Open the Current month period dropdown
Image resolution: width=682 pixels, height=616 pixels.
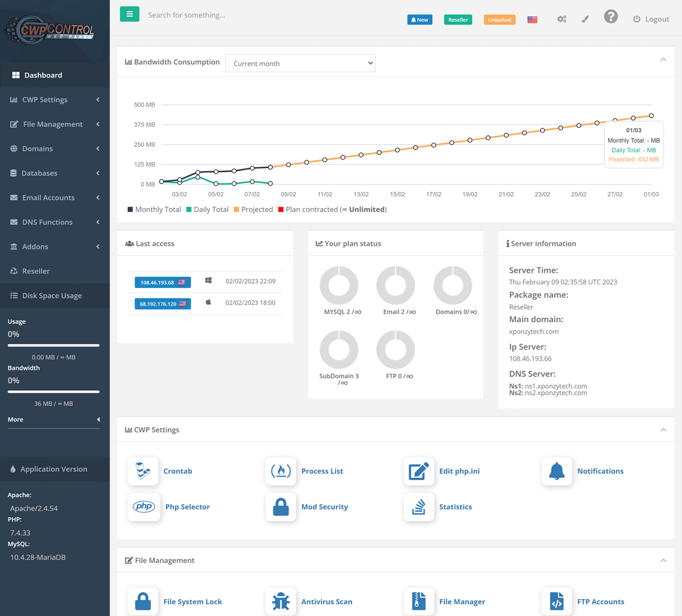click(x=300, y=63)
